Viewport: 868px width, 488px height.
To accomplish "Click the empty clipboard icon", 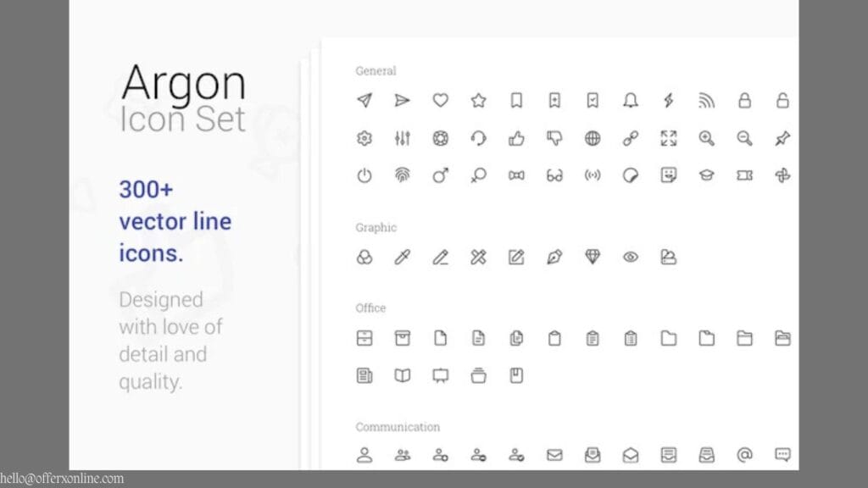I will (554, 338).
